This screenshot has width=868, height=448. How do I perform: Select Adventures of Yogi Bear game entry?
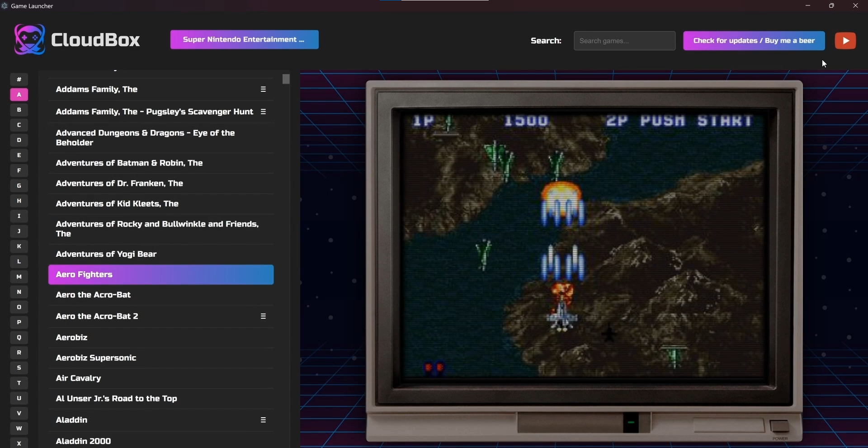click(106, 255)
